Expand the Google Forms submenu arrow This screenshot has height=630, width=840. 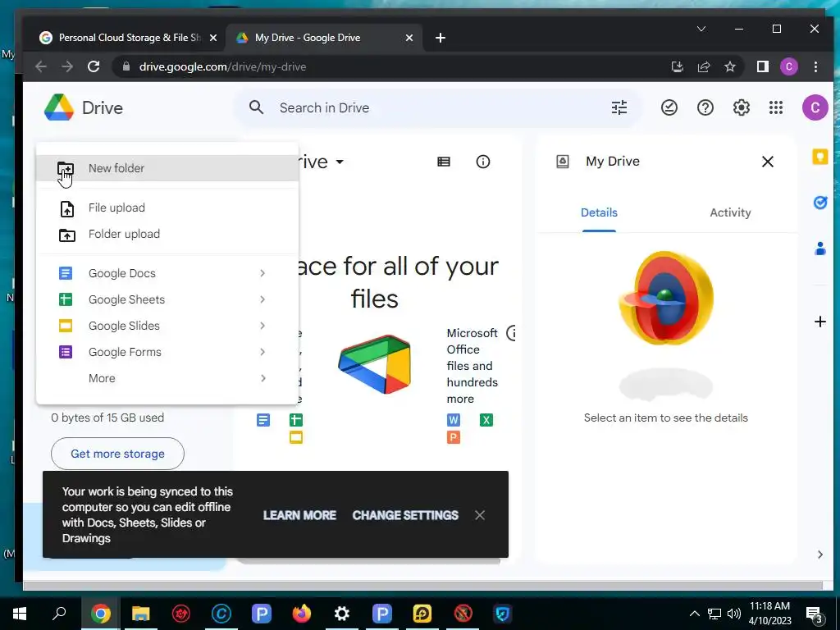(x=262, y=352)
